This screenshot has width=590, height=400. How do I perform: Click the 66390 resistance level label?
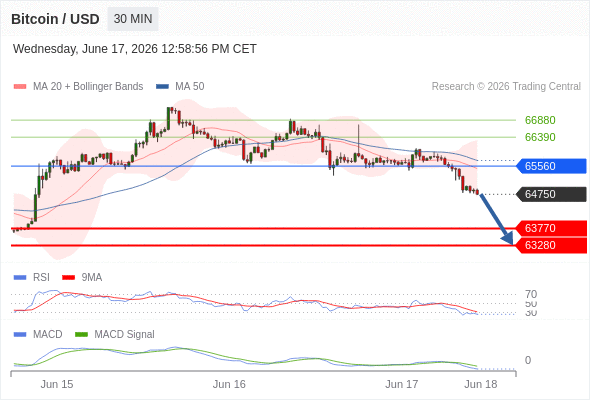(540, 137)
